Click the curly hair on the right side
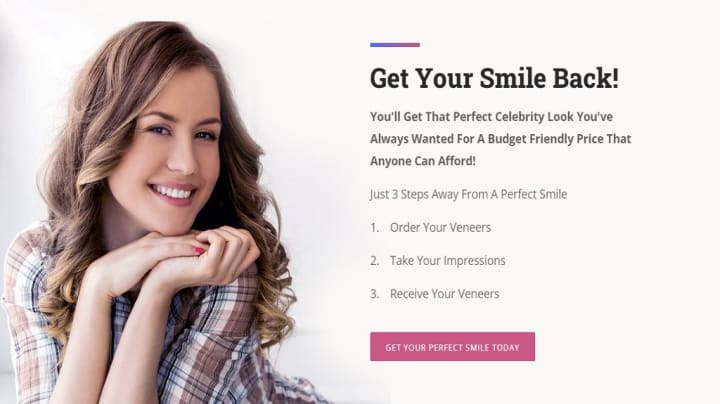Screen dimensions: 720x404 click(x=262, y=248)
